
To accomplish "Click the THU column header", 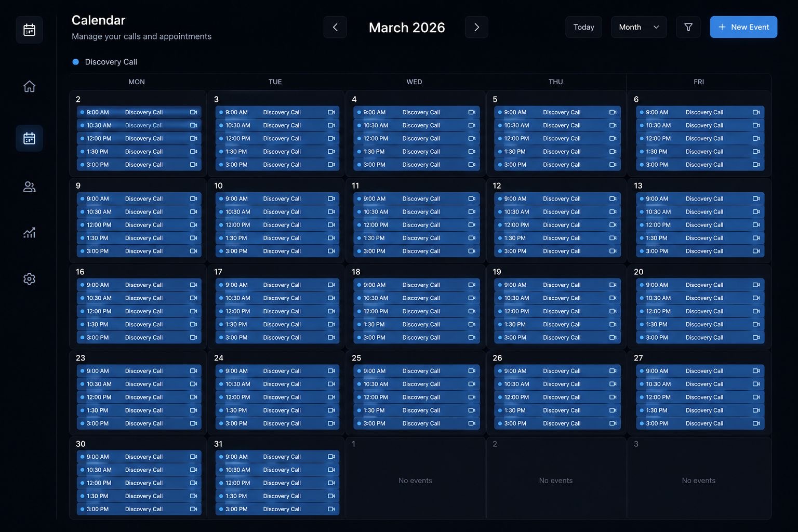I will click(556, 82).
